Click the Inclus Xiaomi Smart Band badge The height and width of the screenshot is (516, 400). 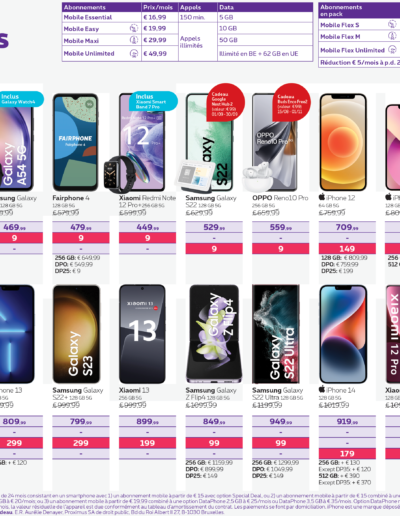[153, 101]
